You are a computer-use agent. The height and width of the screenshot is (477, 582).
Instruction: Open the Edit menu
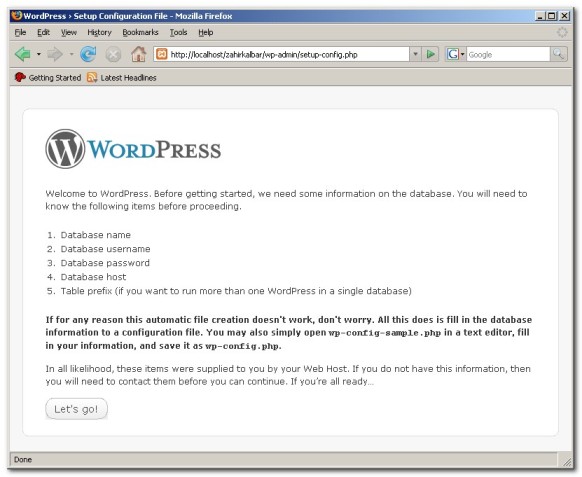(43, 32)
